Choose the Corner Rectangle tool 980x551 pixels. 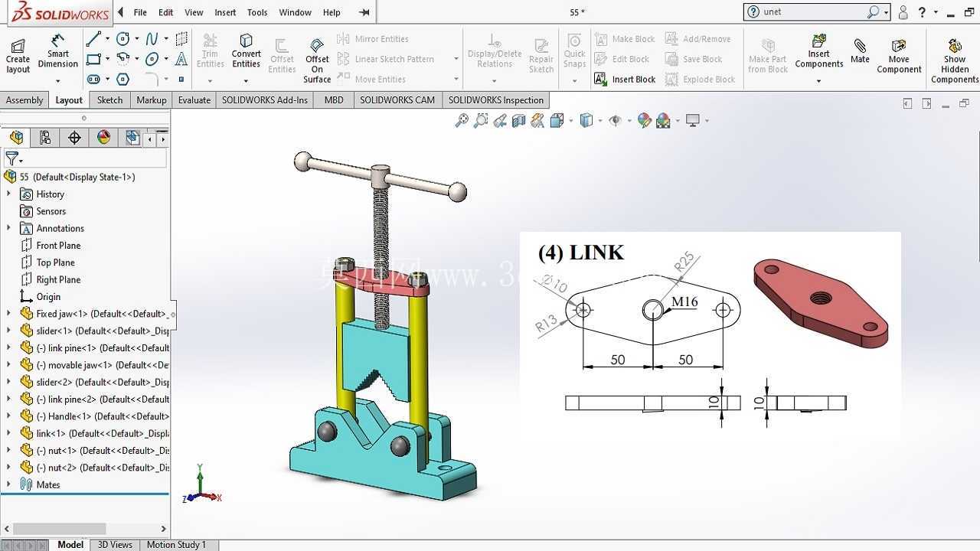click(93, 59)
